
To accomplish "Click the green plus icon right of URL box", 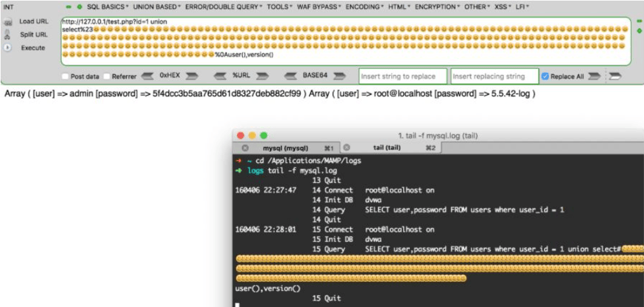I will (x=639, y=31).
